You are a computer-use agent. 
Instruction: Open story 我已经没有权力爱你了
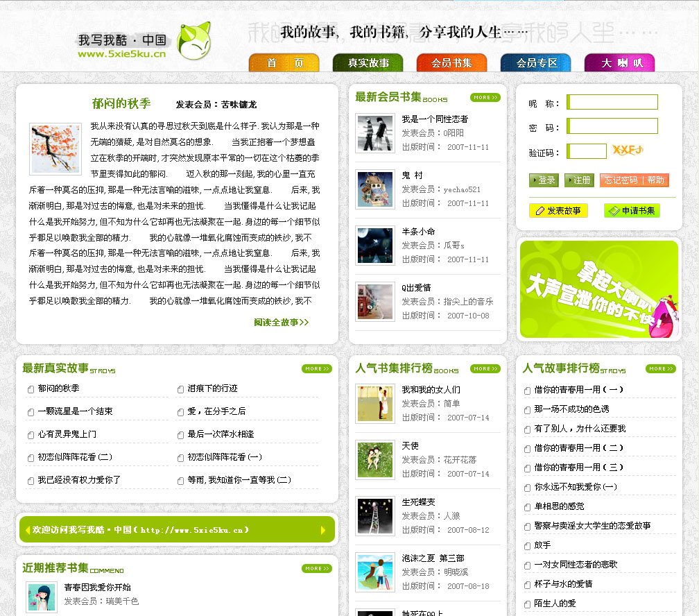click(79, 480)
